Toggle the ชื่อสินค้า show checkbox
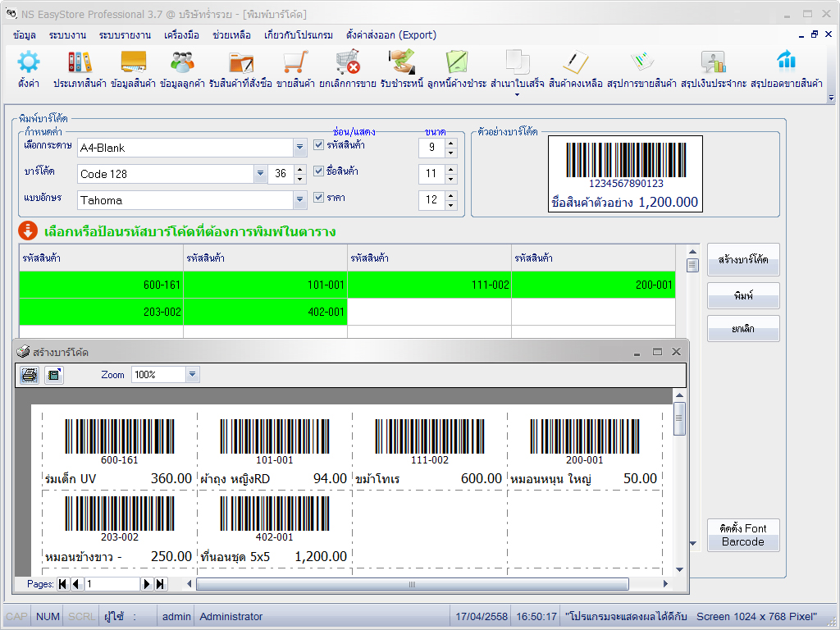Viewport: 840px width, 630px height. tap(319, 171)
